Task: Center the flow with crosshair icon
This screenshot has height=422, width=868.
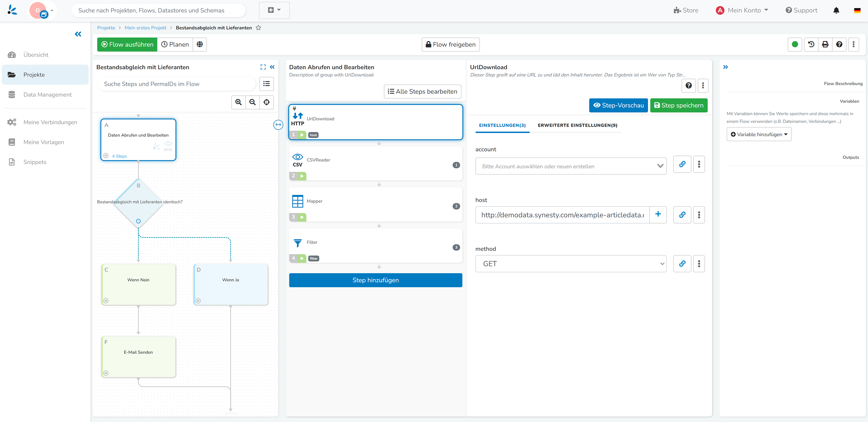Action: point(267,102)
